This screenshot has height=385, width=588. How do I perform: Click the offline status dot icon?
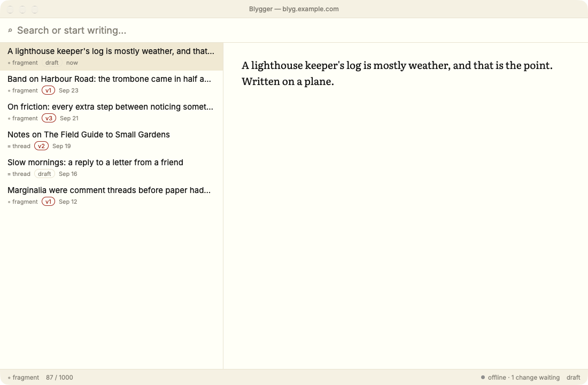point(483,378)
